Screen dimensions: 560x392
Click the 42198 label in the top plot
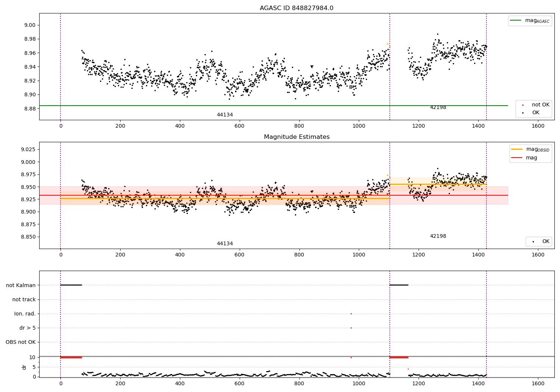pos(438,108)
